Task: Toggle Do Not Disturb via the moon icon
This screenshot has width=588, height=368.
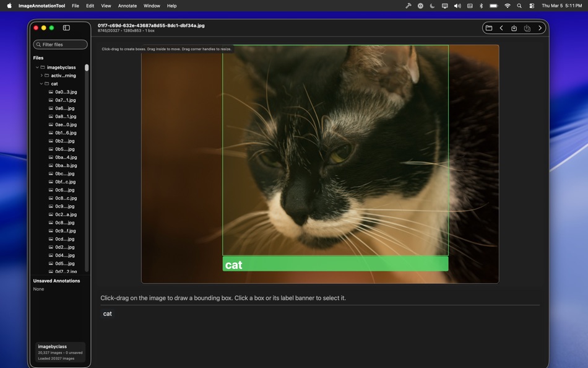Action: click(431, 6)
